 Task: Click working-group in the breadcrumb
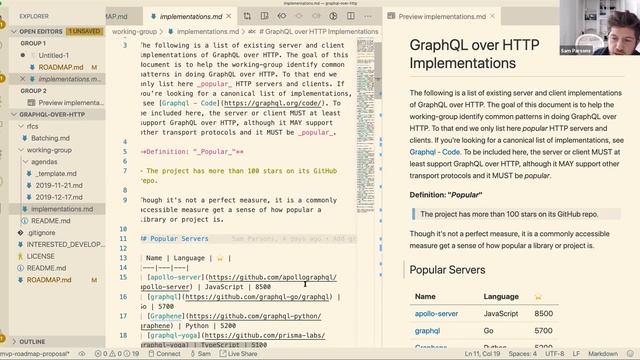(x=134, y=31)
